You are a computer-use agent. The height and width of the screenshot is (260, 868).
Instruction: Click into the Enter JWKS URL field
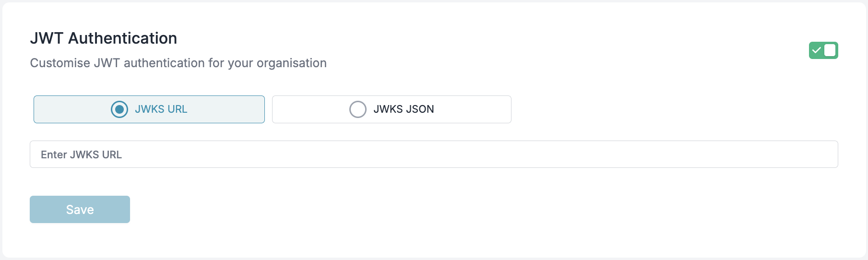434,154
